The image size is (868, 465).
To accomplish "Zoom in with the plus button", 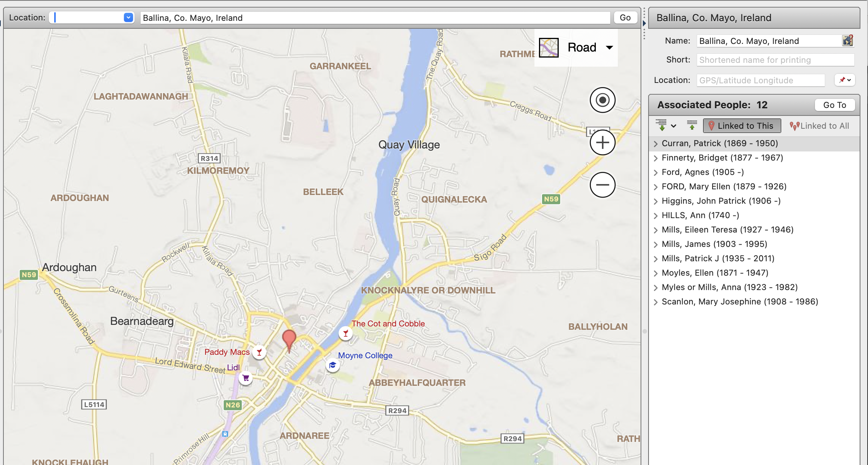I will click(x=602, y=143).
